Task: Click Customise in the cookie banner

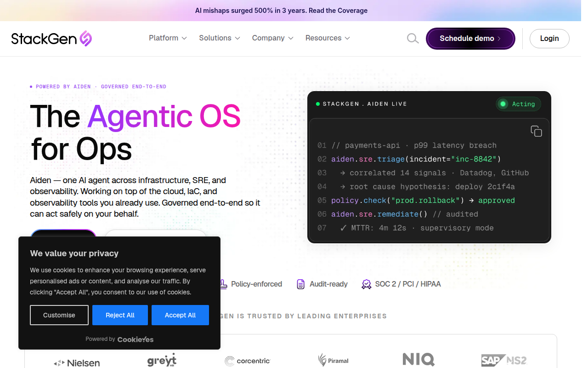Action: [59, 315]
